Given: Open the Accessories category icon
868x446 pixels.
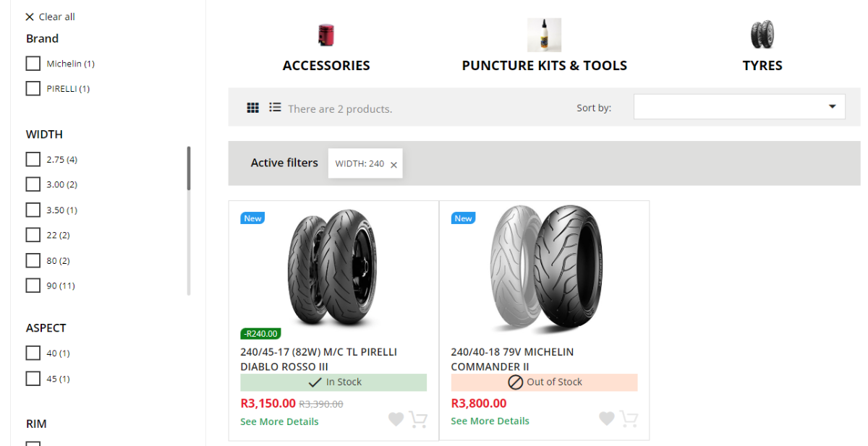Looking at the screenshot, I should (x=326, y=35).
